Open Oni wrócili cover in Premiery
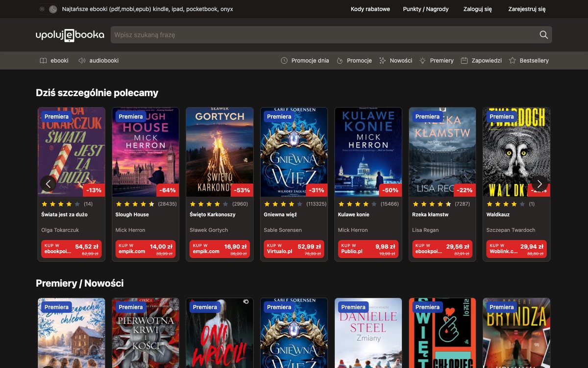The width and height of the screenshot is (588, 368). tap(220, 333)
